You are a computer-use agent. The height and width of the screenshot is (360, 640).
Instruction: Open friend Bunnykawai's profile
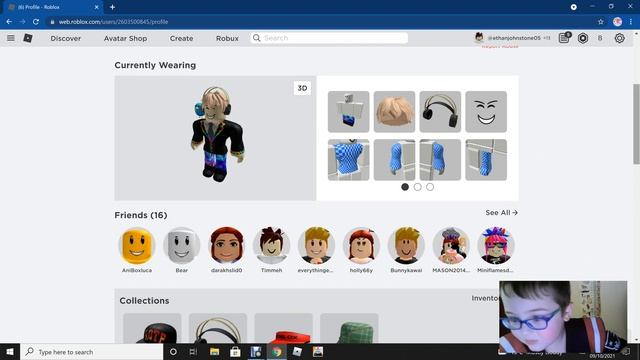click(406, 246)
